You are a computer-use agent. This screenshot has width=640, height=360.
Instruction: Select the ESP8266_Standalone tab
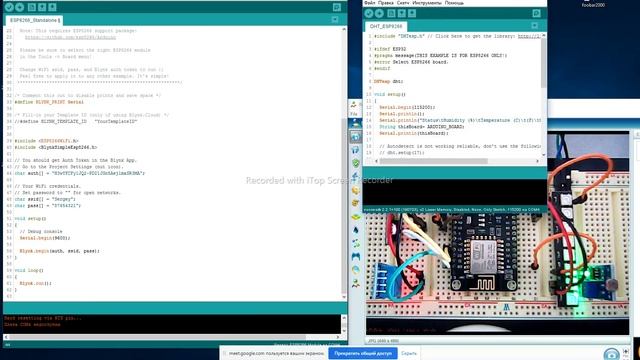[x=34, y=20]
